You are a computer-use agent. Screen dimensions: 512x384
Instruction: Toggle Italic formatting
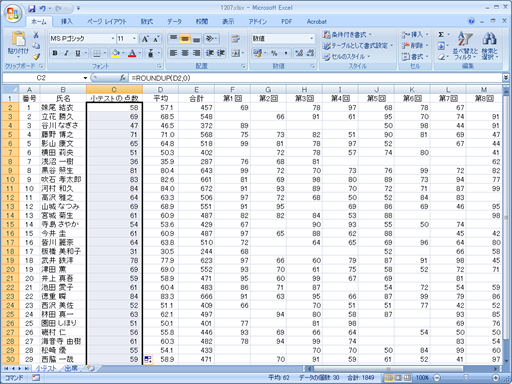click(66, 53)
